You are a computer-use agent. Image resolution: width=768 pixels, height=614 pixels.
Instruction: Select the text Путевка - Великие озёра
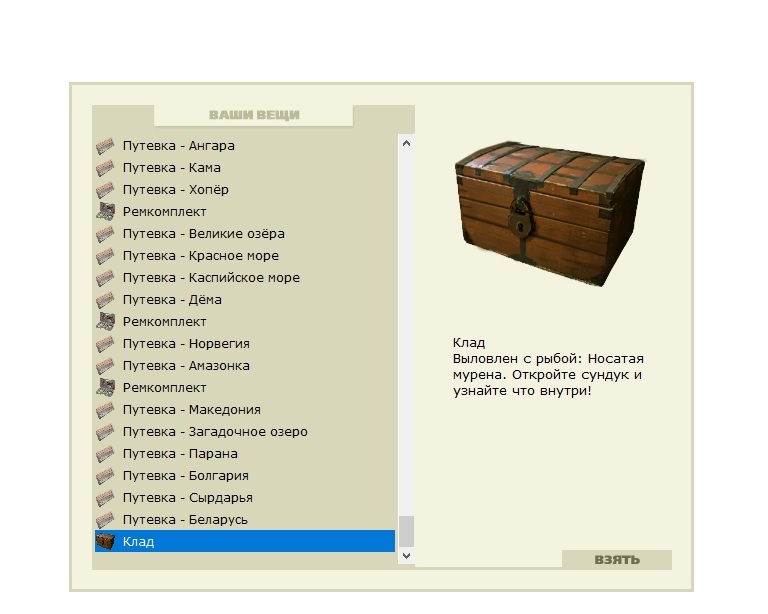[x=203, y=234]
